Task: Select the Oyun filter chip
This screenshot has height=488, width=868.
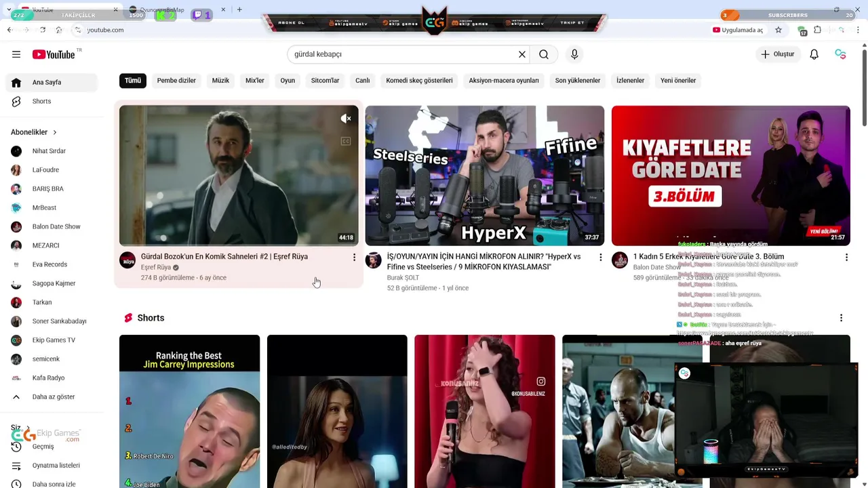Action: (x=288, y=81)
